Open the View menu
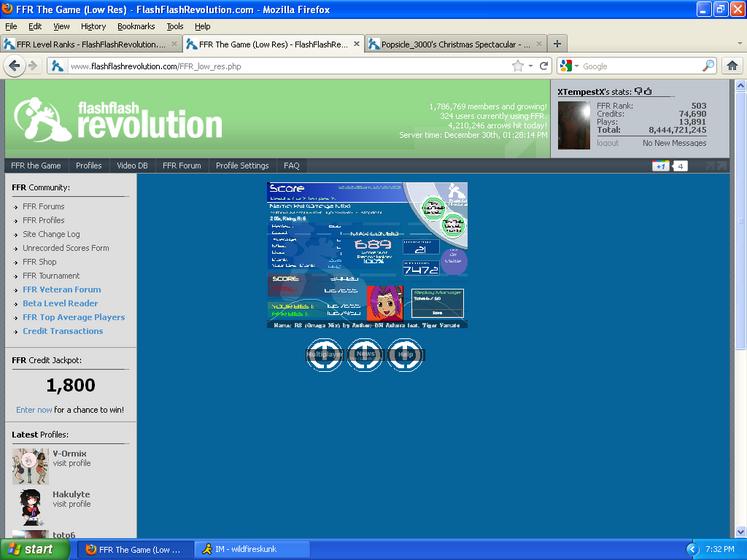This screenshot has width=747, height=560. pos(61,26)
